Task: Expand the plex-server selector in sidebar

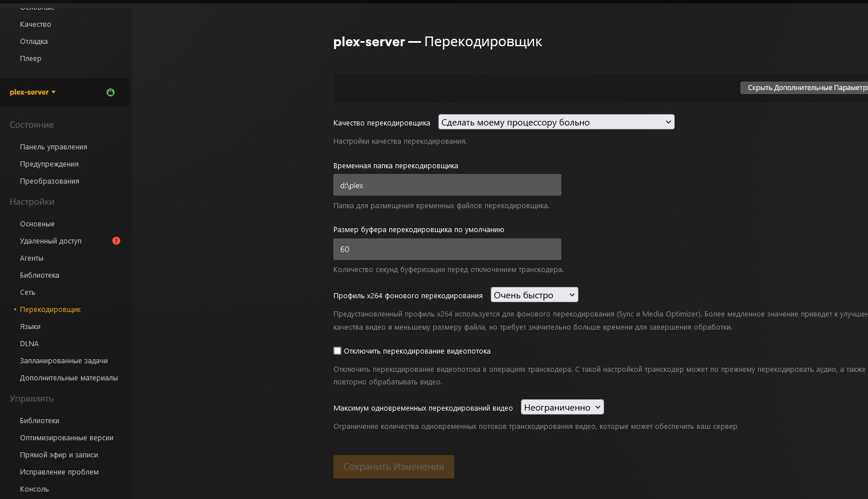Action: pos(33,92)
